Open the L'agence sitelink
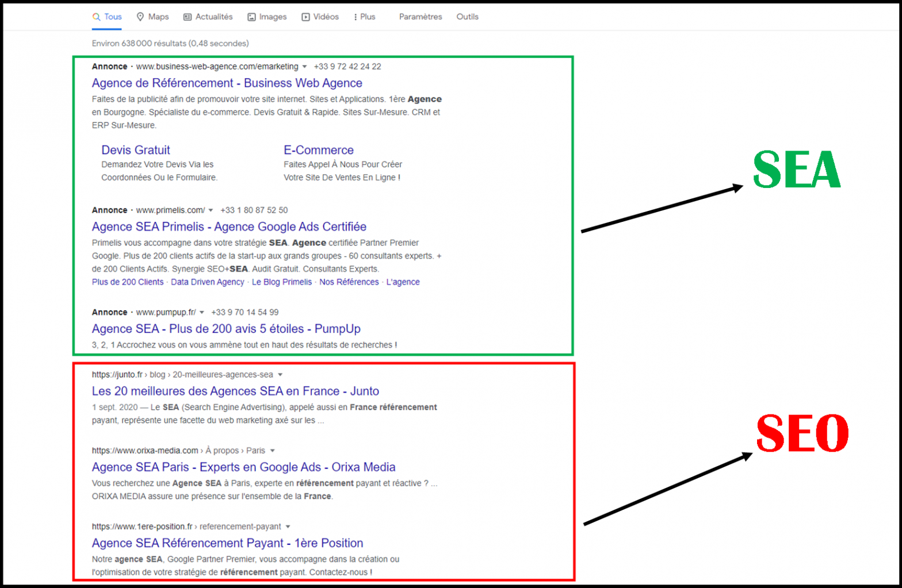The width and height of the screenshot is (902, 588). pyautogui.click(x=403, y=282)
